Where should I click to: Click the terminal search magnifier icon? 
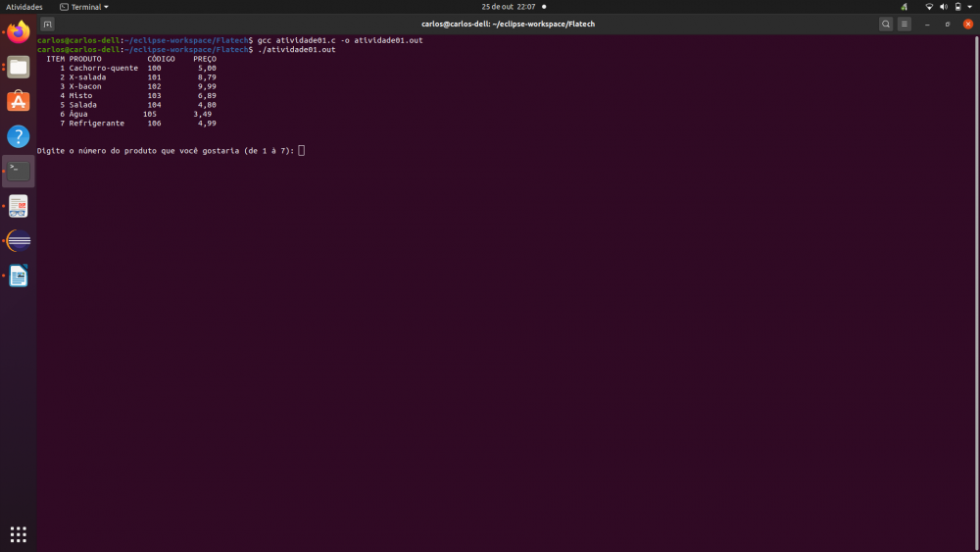[x=886, y=24]
